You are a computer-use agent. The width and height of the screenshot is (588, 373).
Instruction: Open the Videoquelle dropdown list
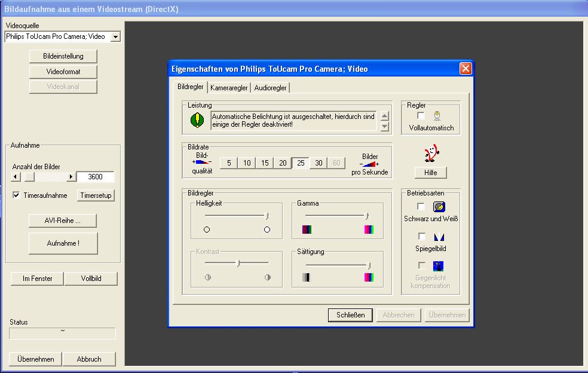[115, 36]
